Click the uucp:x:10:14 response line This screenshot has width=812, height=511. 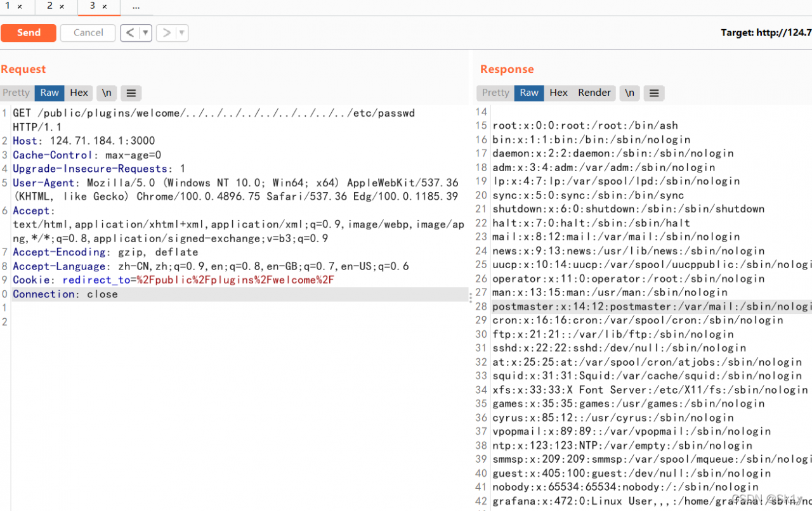click(x=652, y=265)
